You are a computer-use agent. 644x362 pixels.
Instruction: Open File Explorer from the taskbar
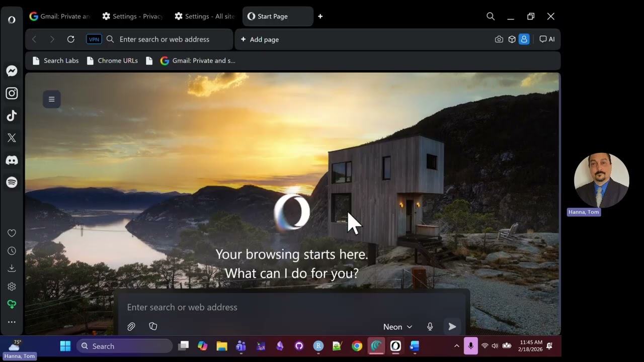coord(222,346)
